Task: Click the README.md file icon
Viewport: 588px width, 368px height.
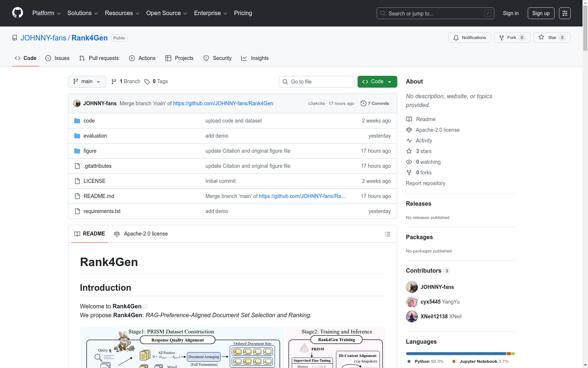Action: coord(77,196)
